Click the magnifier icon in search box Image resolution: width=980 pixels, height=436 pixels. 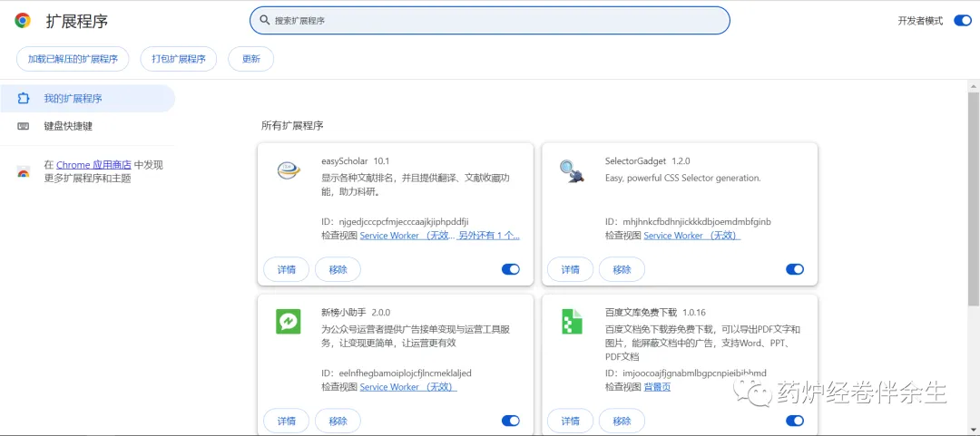click(x=264, y=21)
